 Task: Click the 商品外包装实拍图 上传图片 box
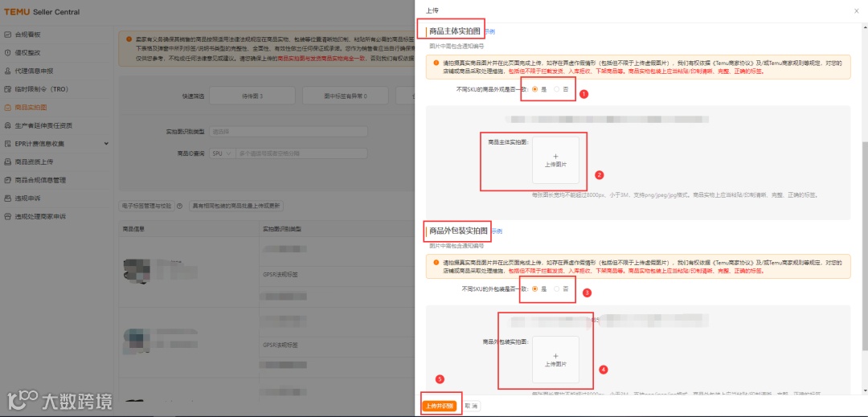[556, 360]
